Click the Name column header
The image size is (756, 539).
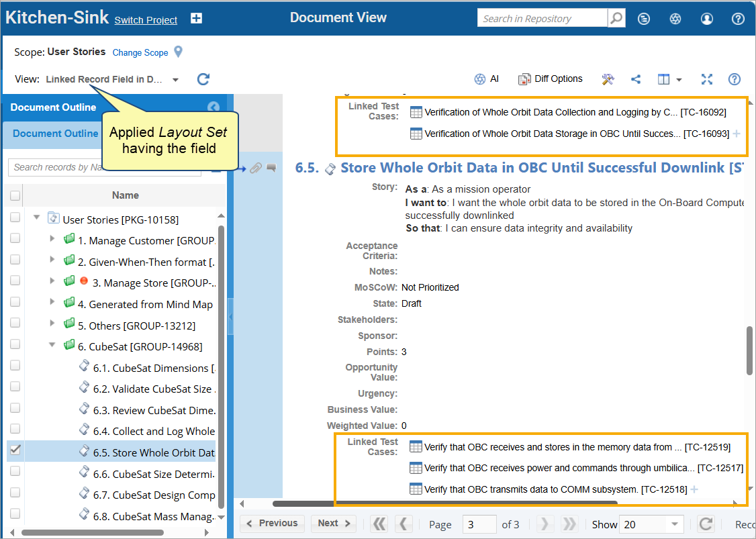(x=125, y=195)
